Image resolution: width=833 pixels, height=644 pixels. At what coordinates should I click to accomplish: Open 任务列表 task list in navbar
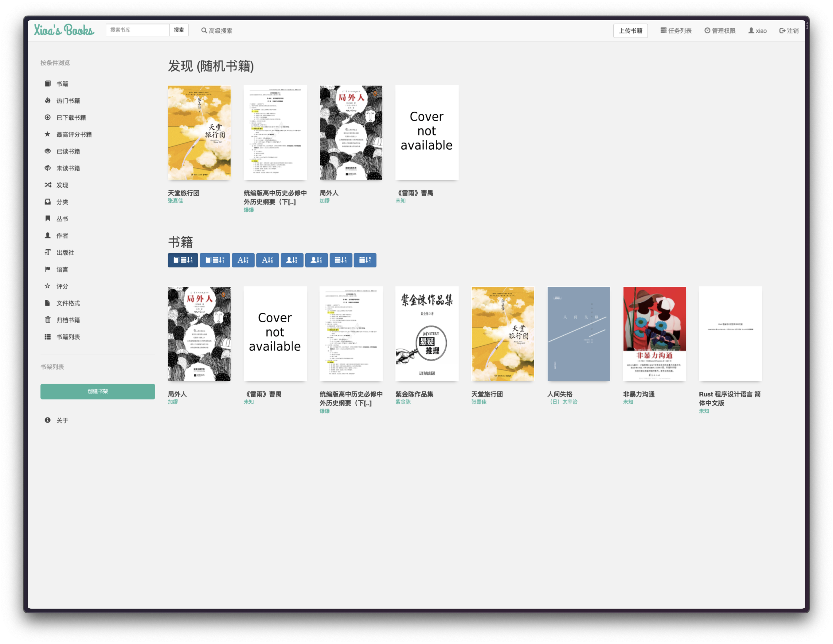click(x=676, y=31)
